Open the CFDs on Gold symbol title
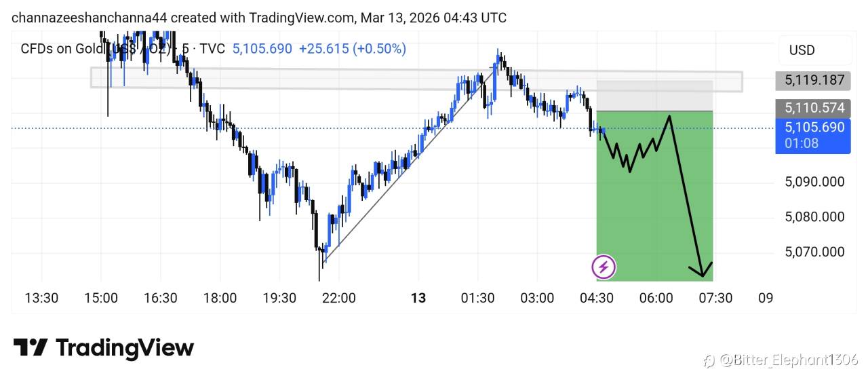 61,49
